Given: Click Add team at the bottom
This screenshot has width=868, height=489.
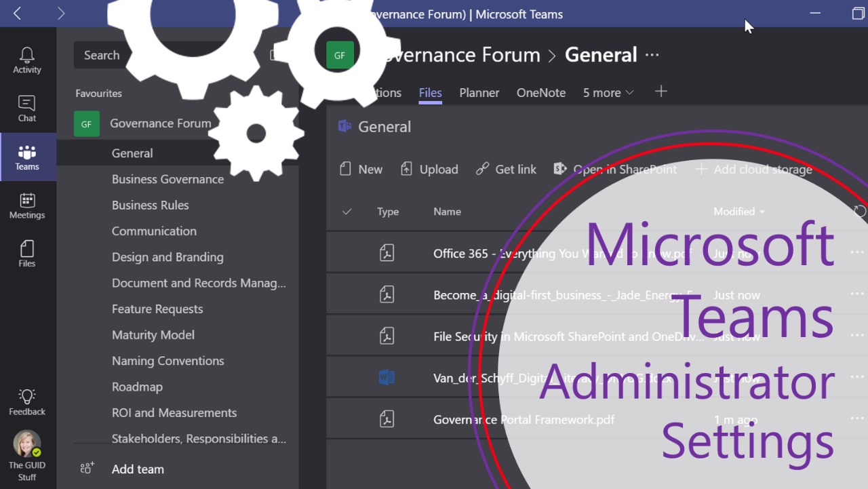Looking at the screenshot, I should [x=137, y=469].
